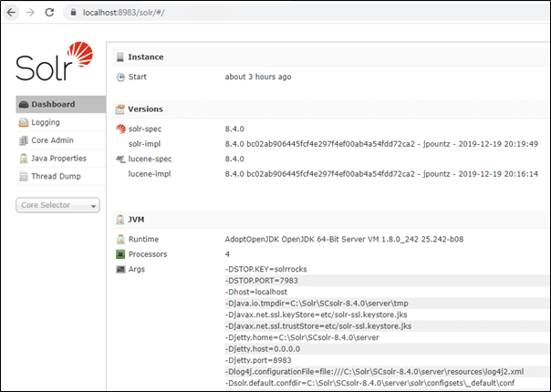Click the solr-impl version string ending 20:19:49
Viewport: 551px width, 392px height.
click(381, 144)
